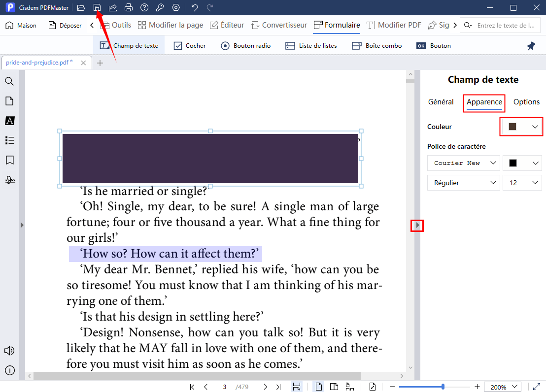Open the Couleur fill color dropdown
The width and height of the screenshot is (546, 392).
(x=521, y=127)
